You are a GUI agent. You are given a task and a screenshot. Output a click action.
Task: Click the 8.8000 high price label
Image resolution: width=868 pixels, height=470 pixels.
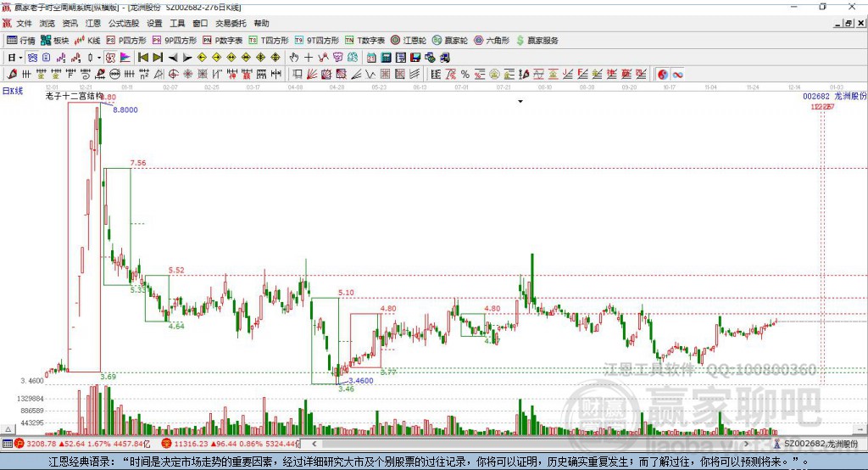(125, 109)
